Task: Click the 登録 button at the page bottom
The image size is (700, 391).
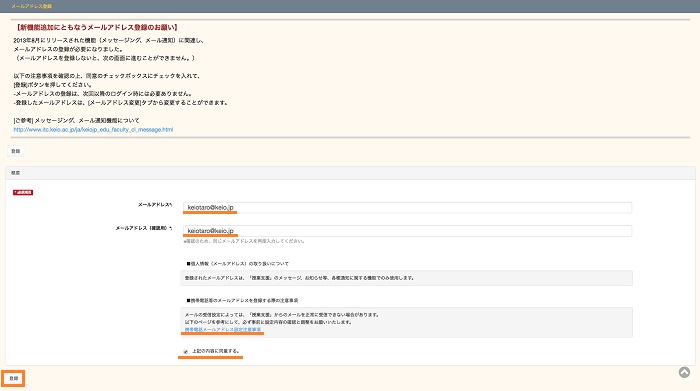Action: pyautogui.click(x=13, y=379)
